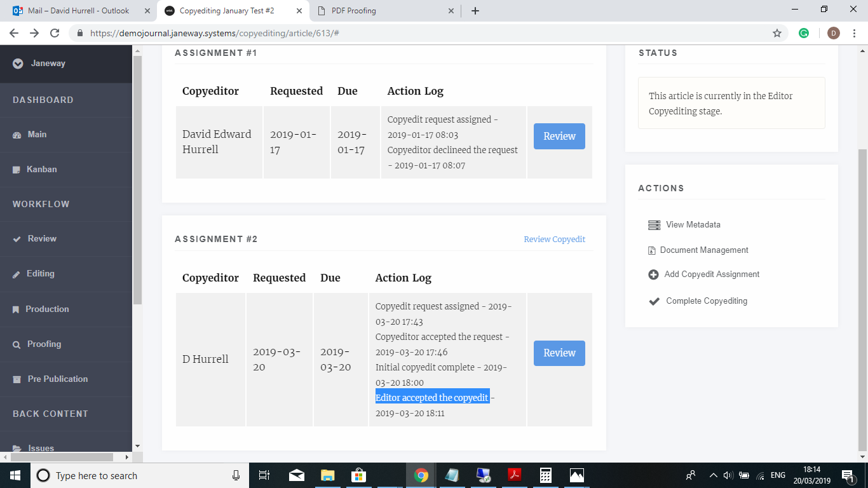Open the Janeway sidebar menu icon
The image size is (868, 488).
18,64
